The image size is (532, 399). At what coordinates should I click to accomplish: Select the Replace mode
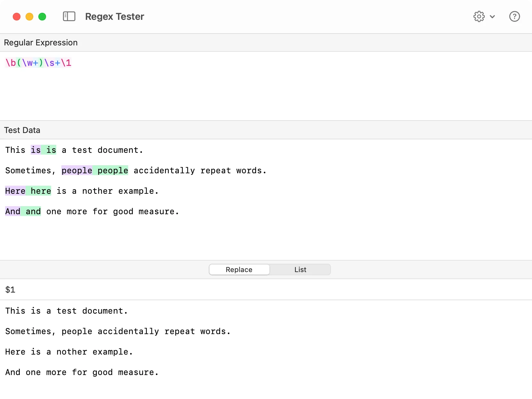tap(239, 270)
